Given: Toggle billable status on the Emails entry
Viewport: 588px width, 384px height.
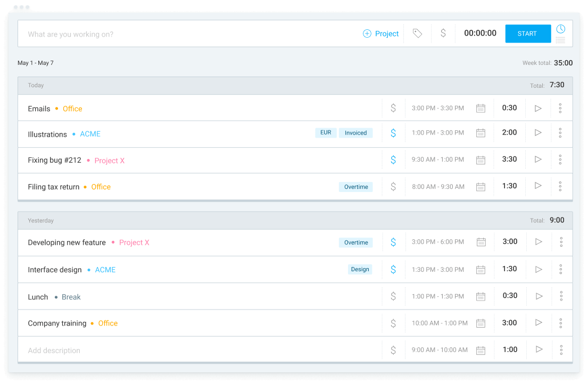Looking at the screenshot, I should [393, 108].
